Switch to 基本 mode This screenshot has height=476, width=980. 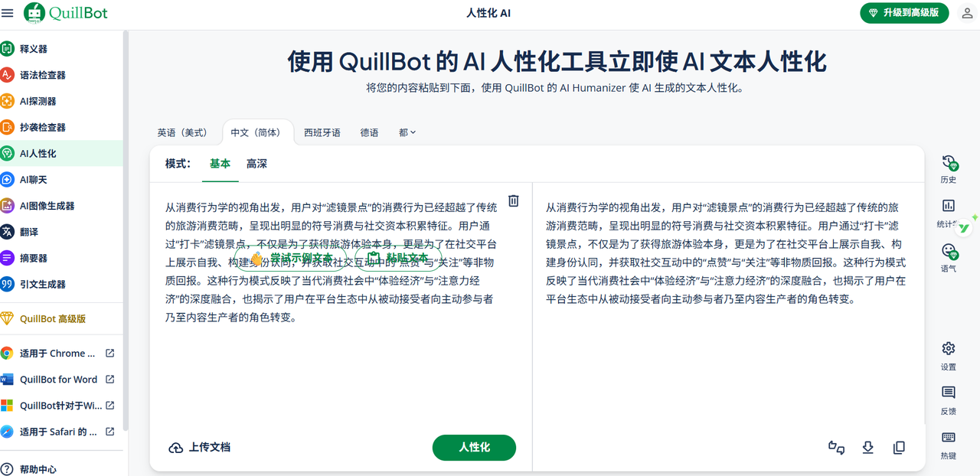[220, 164]
